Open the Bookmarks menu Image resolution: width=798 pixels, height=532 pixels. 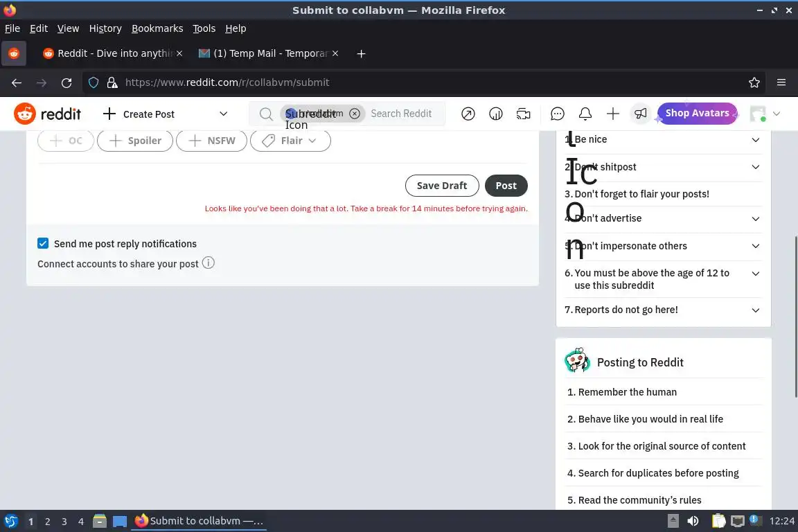pos(157,28)
